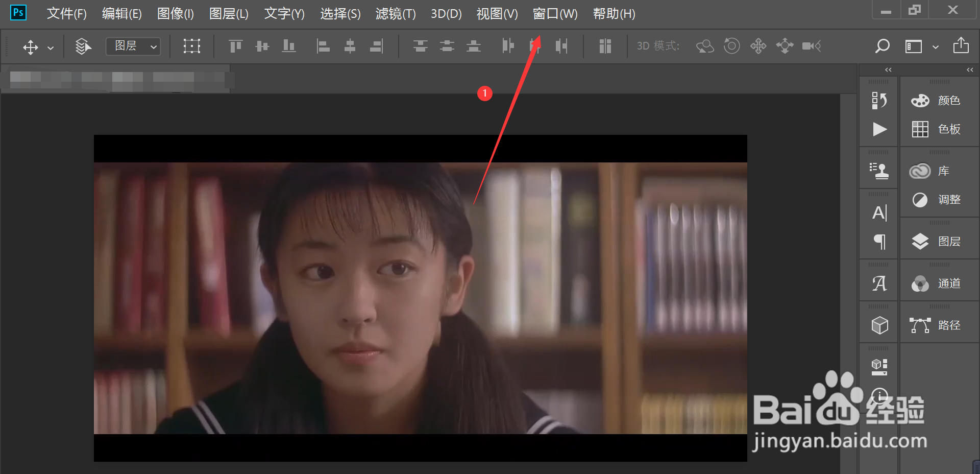The image size is (980, 474).
Task: Click align bottom edges icon
Action: click(289, 46)
